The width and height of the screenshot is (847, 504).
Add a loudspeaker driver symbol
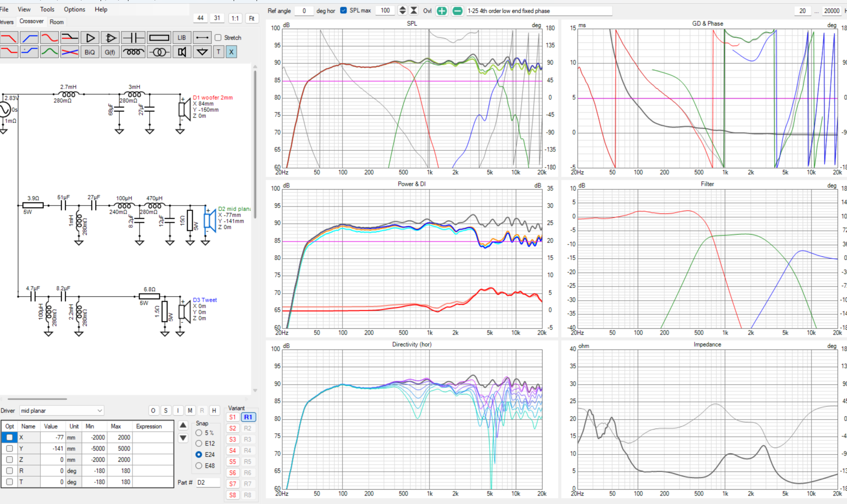point(182,52)
